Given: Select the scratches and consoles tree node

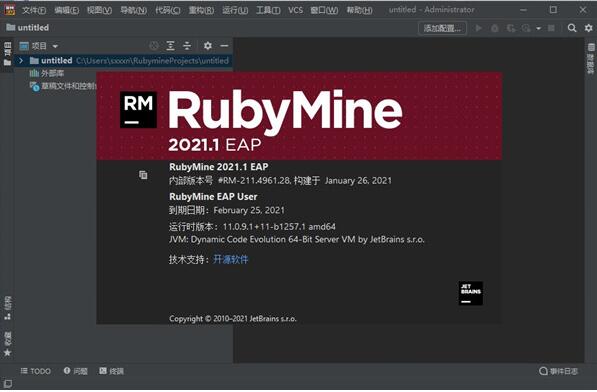Looking at the screenshot, I should click(x=63, y=86).
